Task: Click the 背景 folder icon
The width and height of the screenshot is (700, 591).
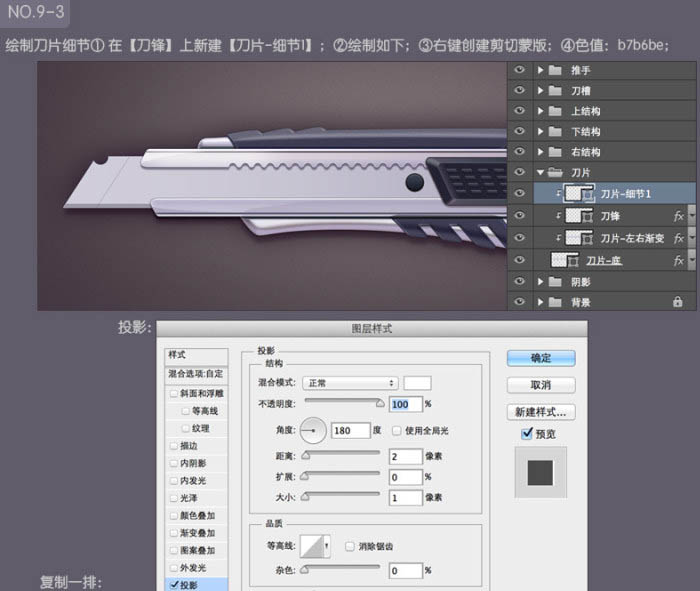Action: coord(555,302)
